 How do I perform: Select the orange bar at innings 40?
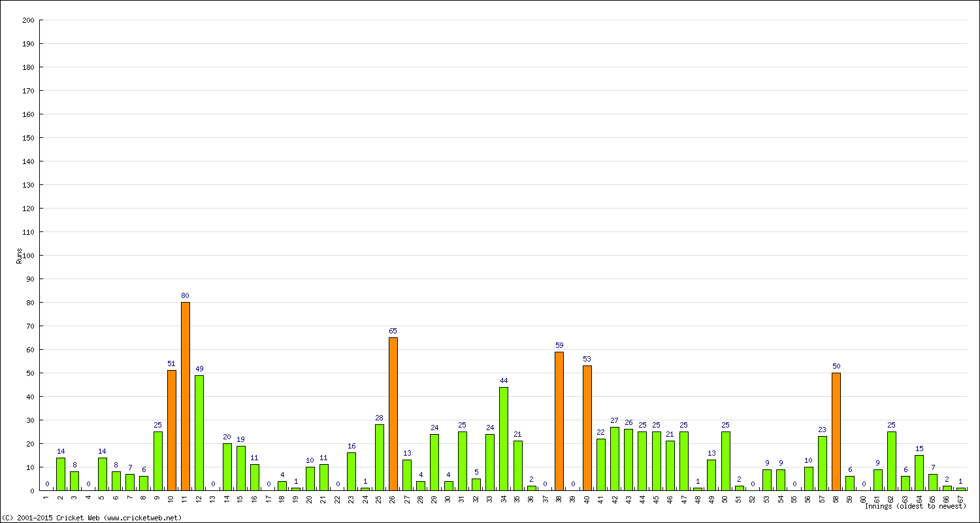[x=587, y=428]
